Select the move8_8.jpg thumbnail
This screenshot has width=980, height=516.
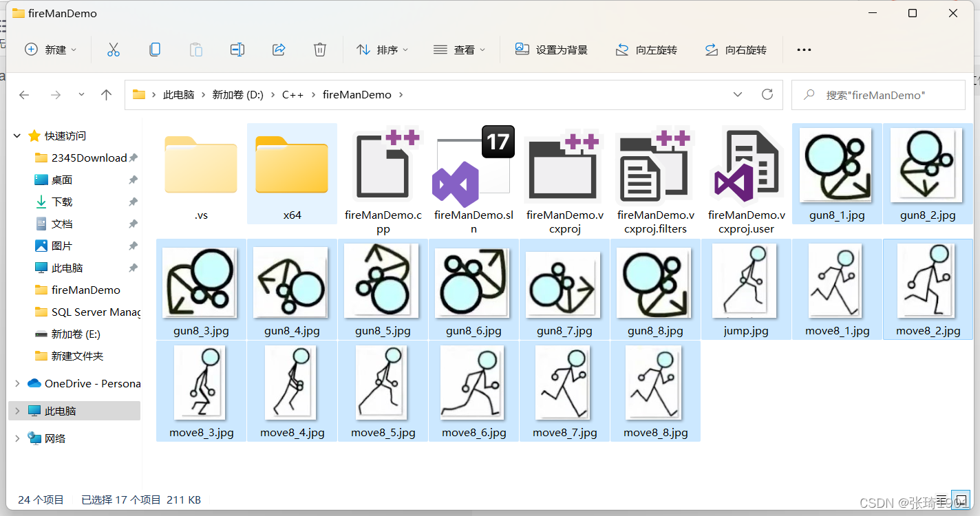click(655, 383)
